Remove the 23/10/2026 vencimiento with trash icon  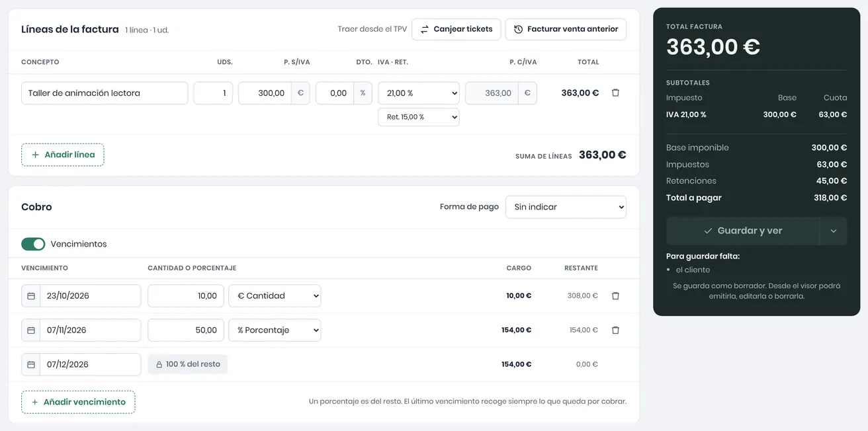[615, 295]
